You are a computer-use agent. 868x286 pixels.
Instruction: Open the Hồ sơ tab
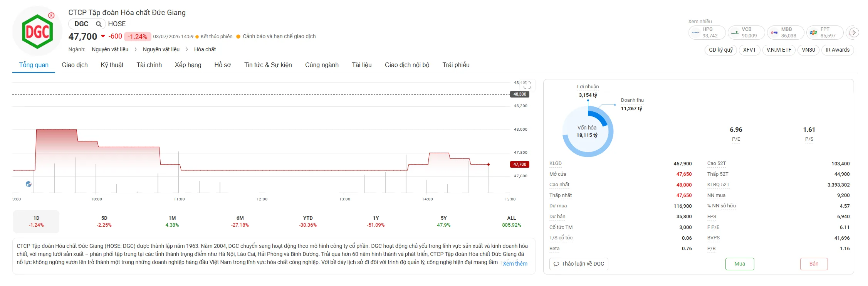[223, 65]
